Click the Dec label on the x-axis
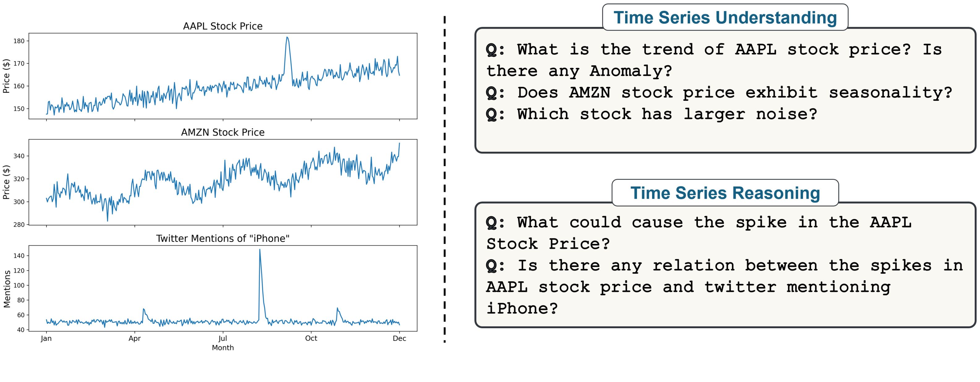Viewport: 980px width, 382px height. click(399, 338)
